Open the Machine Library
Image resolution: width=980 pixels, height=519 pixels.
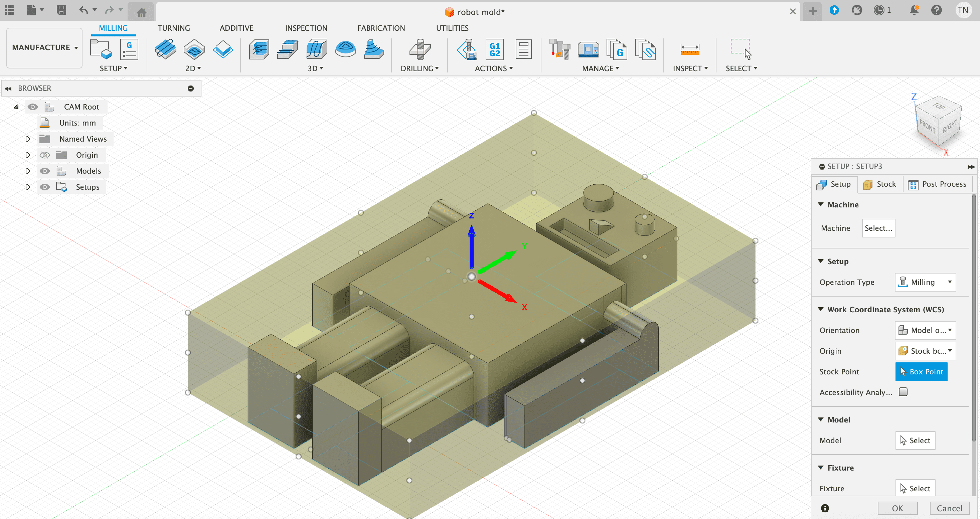click(x=588, y=49)
